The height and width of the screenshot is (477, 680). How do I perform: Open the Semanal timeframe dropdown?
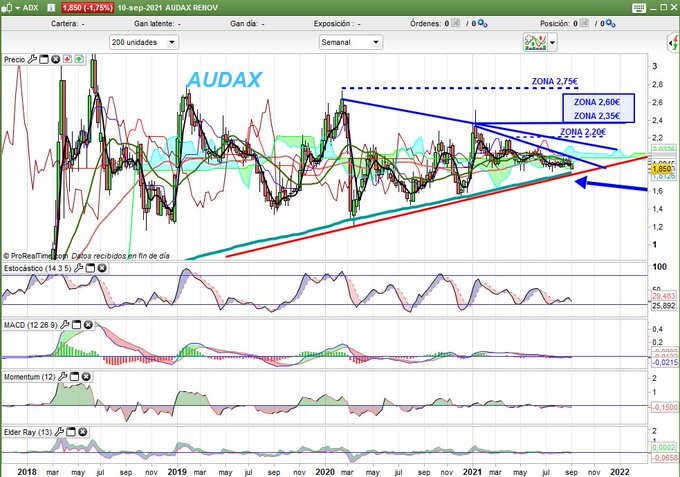pos(350,42)
